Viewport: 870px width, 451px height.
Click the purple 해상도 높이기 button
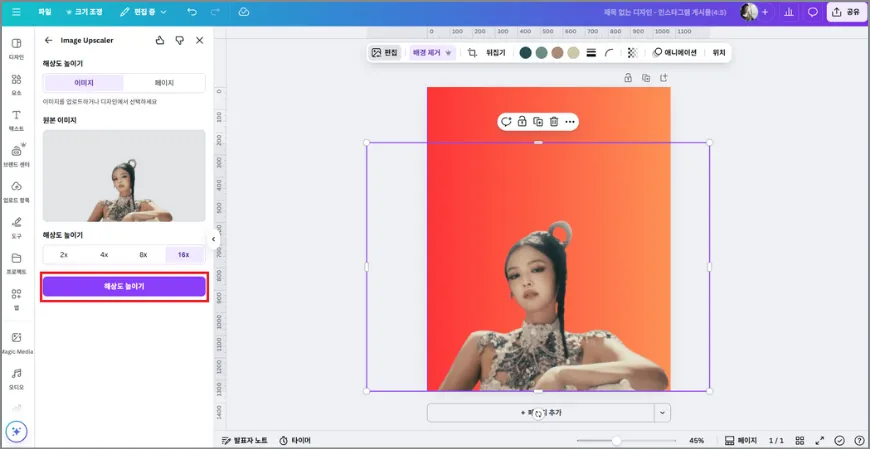pos(124,286)
